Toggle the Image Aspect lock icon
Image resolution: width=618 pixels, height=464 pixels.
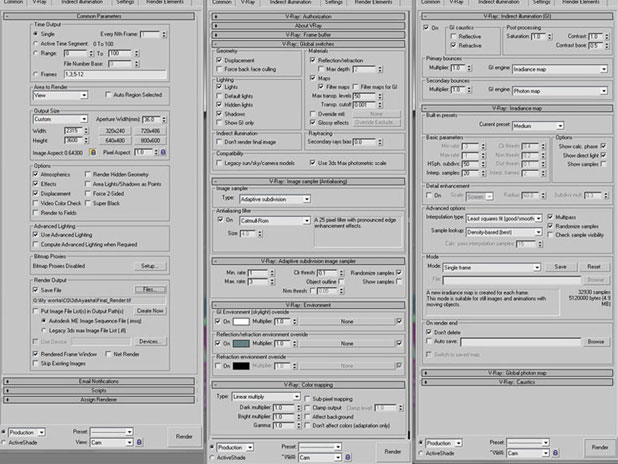(93, 152)
